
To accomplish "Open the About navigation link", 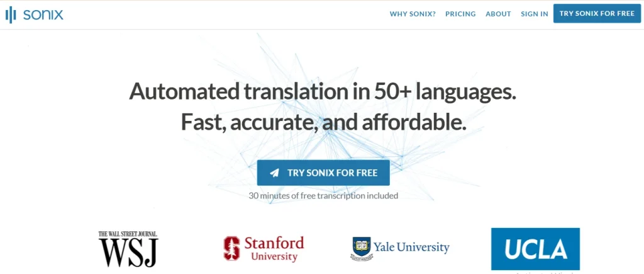I will (498, 14).
